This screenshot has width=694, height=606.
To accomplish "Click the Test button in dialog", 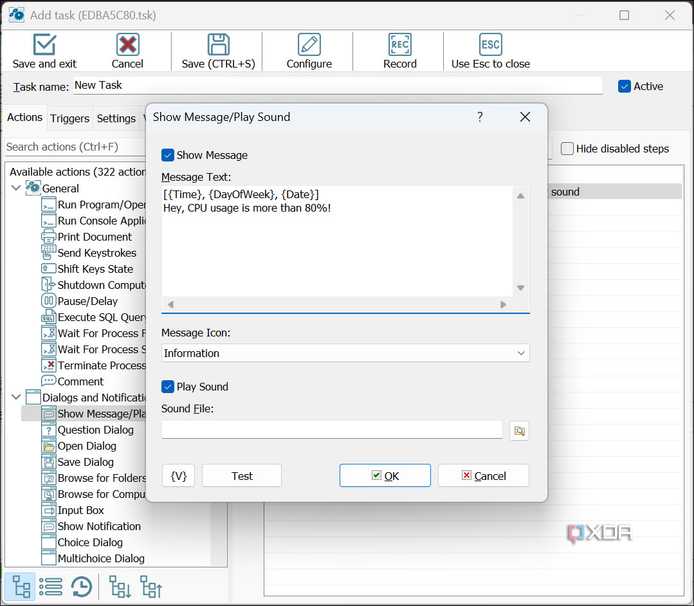I will click(x=242, y=476).
